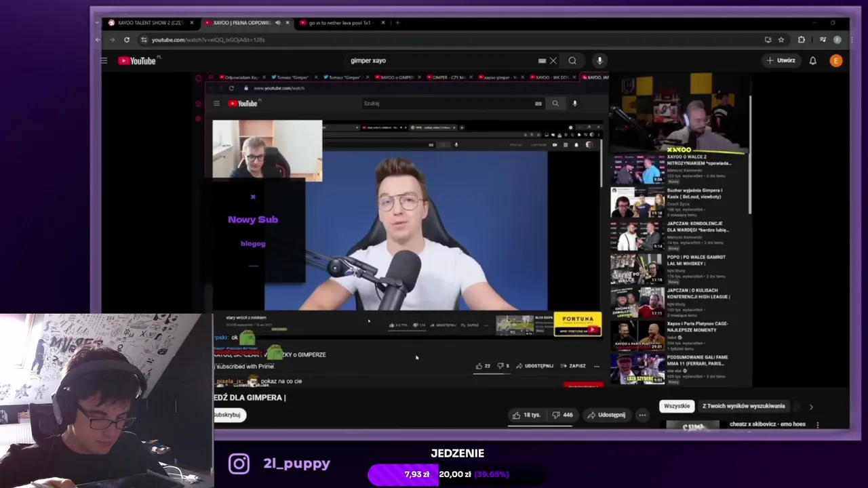
Task: Focus the address bar showing youtube.com/watch
Action: [448, 39]
